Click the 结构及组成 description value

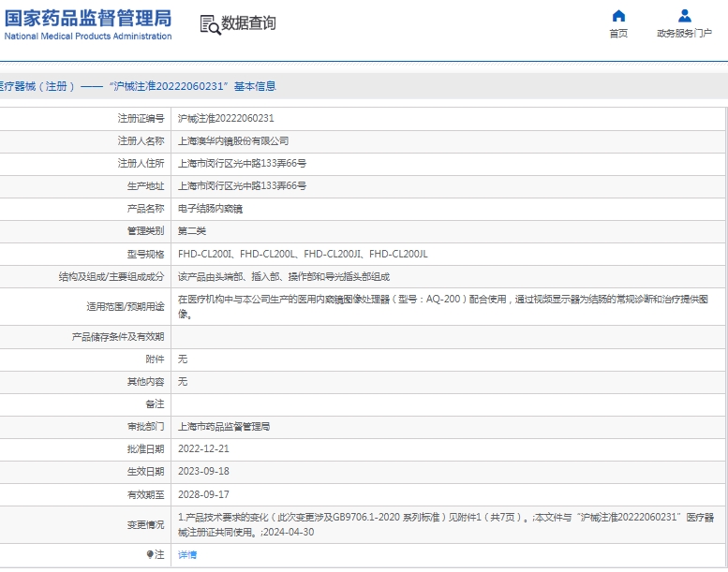284,277
